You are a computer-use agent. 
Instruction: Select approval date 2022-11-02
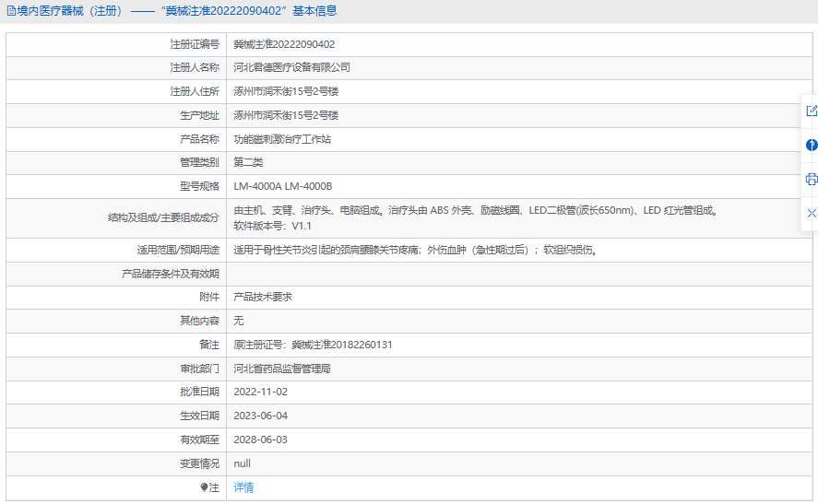point(260,392)
